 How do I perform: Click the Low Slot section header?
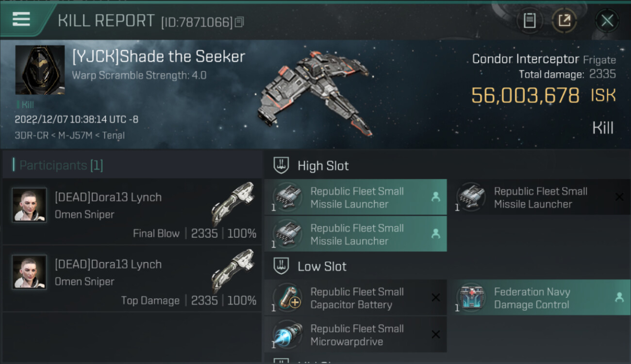coord(322,266)
